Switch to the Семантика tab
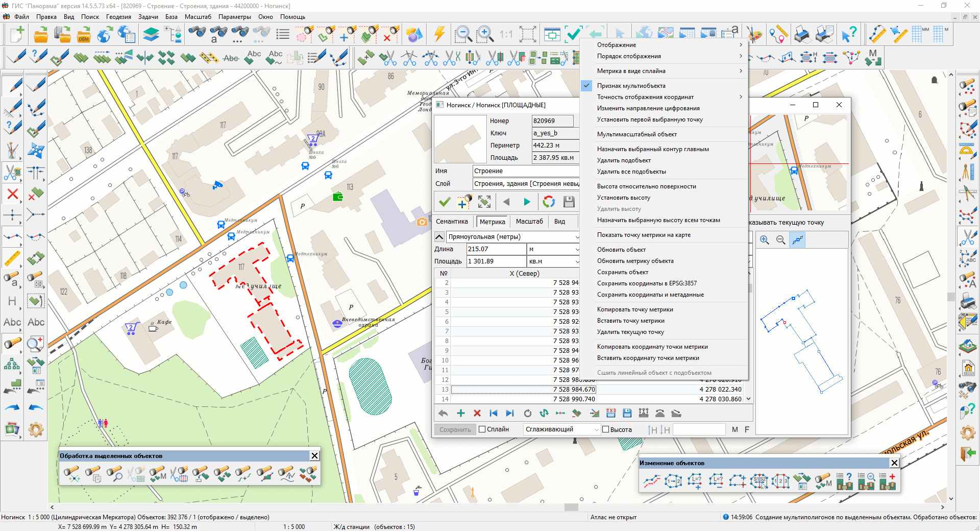The image size is (980, 531). tap(452, 222)
